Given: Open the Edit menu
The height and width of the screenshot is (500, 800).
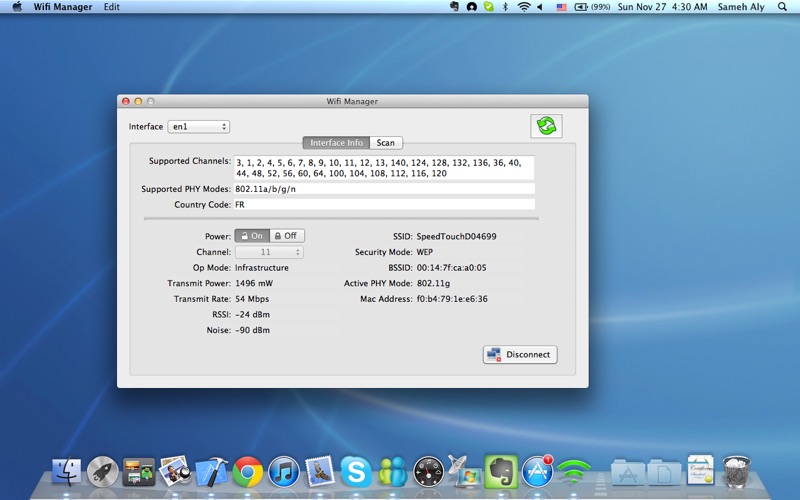Looking at the screenshot, I should pos(111,7).
